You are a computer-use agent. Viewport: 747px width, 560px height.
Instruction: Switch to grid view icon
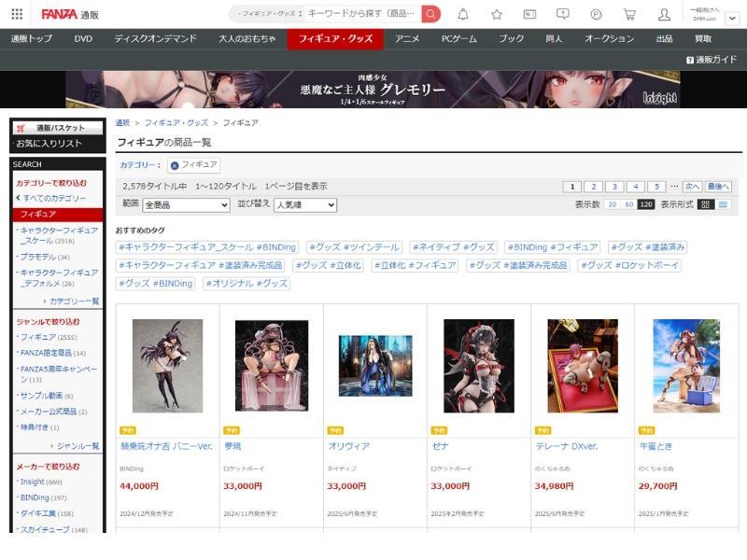pos(706,204)
